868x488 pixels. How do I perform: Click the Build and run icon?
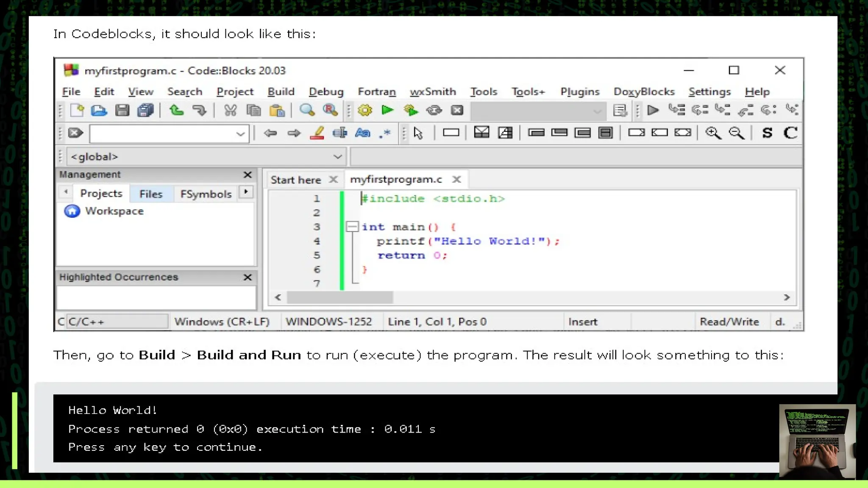coord(410,110)
